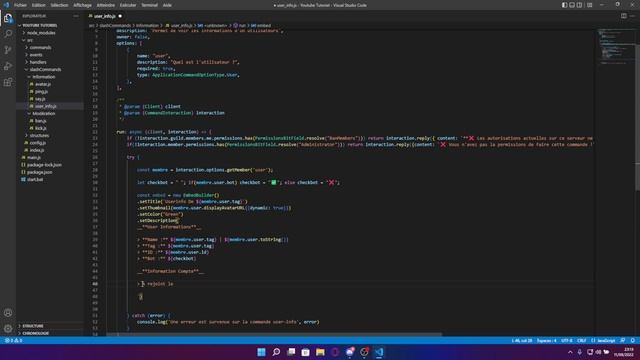640x360 pixels.
Task: Open the Source Control view
Action: click(x=8, y=50)
